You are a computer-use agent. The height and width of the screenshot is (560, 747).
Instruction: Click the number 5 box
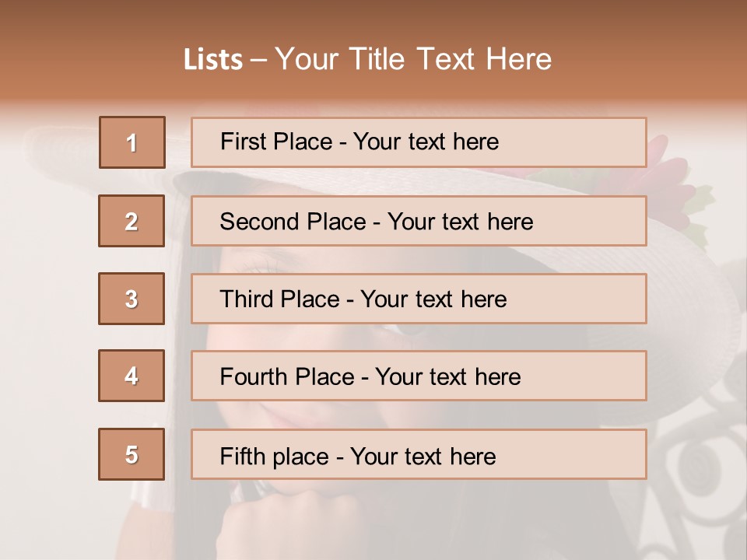click(x=132, y=454)
